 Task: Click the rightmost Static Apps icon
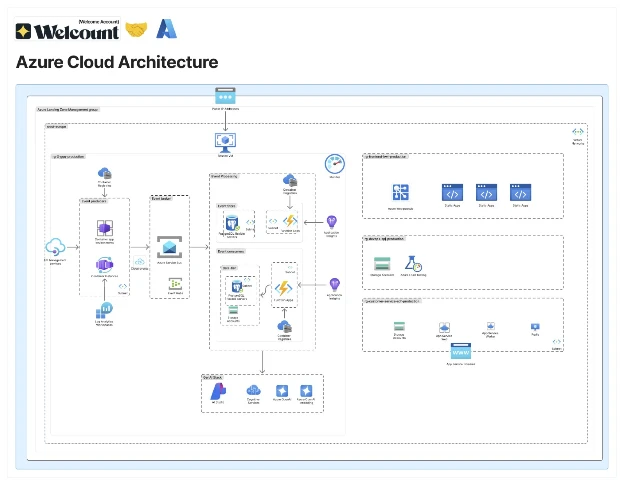521,193
